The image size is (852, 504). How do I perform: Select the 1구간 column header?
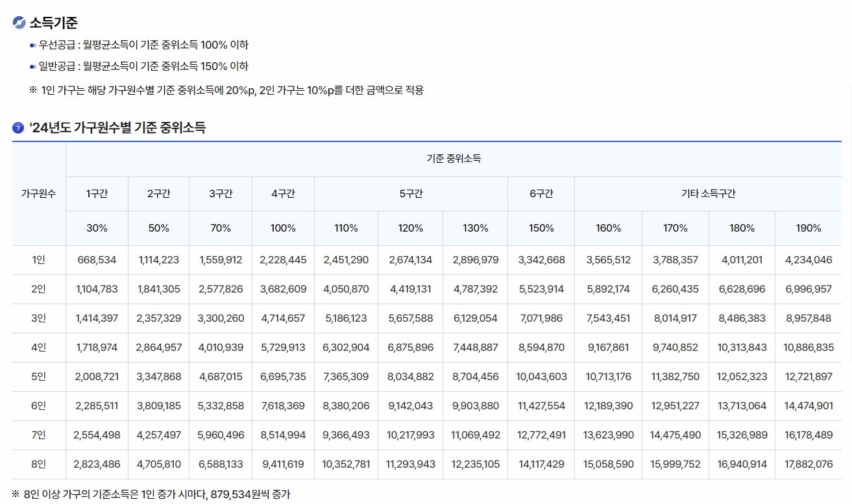[x=96, y=193]
